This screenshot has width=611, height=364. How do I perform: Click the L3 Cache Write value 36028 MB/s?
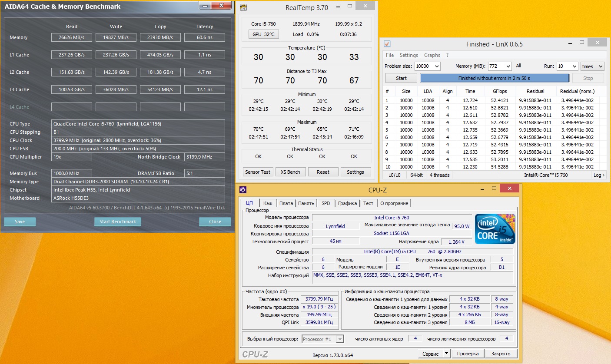116,90
